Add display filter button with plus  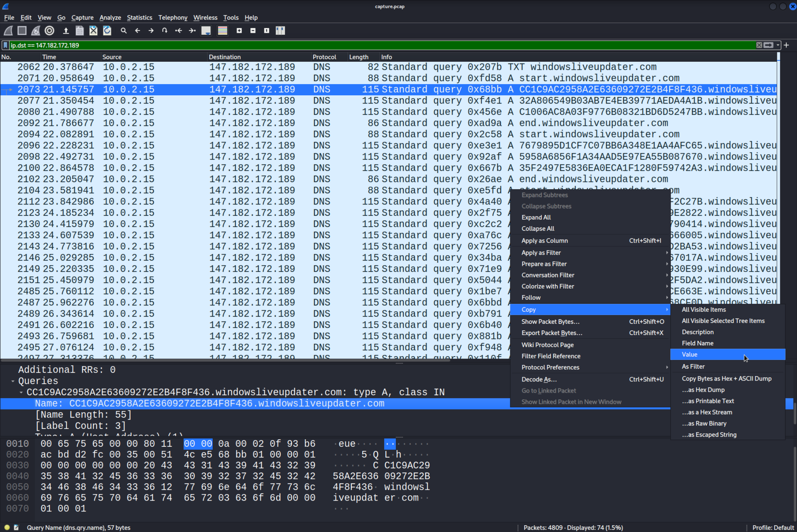tap(787, 45)
